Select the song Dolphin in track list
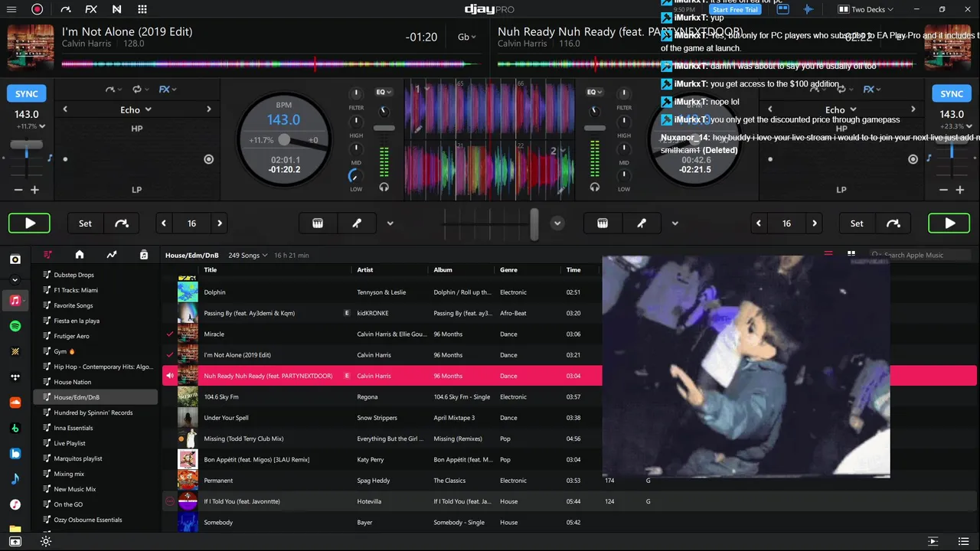The width and height of the screenshot is (980, 551). point(214,292)
